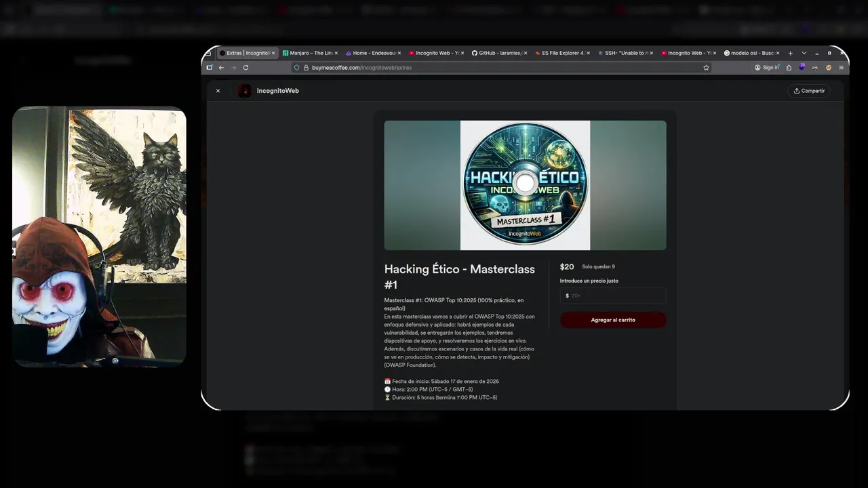Click the glasses extension icon in toolbar
Screen dimensions: 868x488
click(814, 68)
